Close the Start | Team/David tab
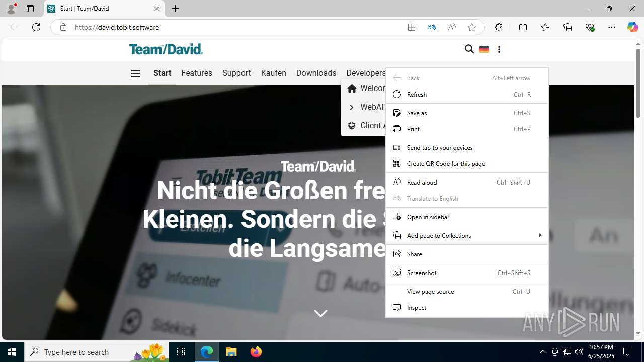The height and width of the screenshot is (362, 644). [x=156, y=9]
